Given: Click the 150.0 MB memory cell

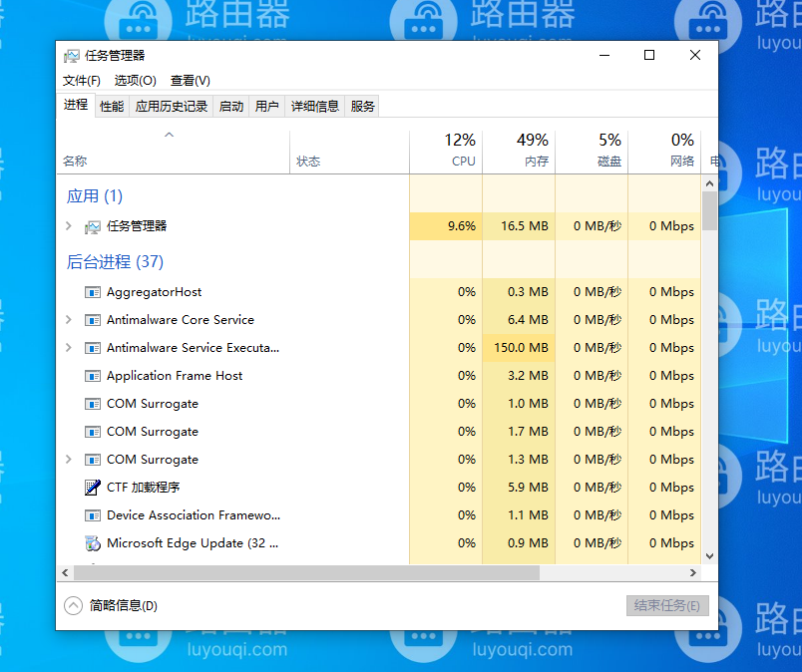Looking at the screenshot, I should point(519,348).
